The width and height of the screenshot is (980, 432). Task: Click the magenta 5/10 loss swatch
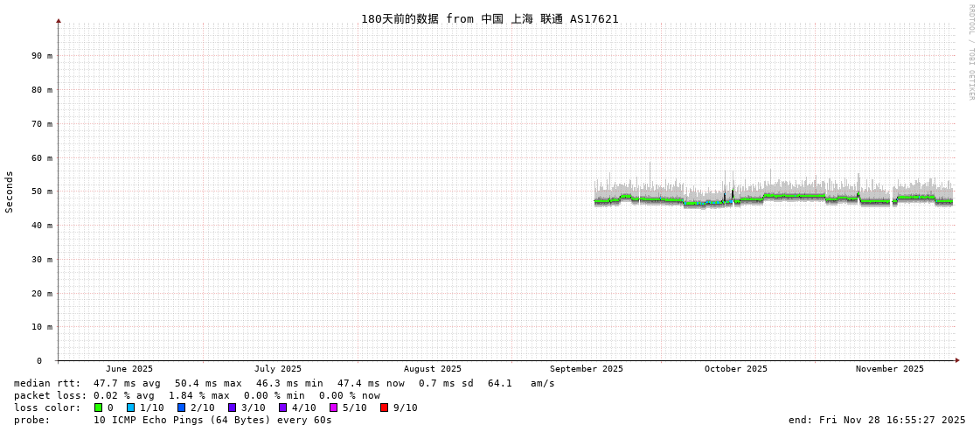(x=333, y=408)
